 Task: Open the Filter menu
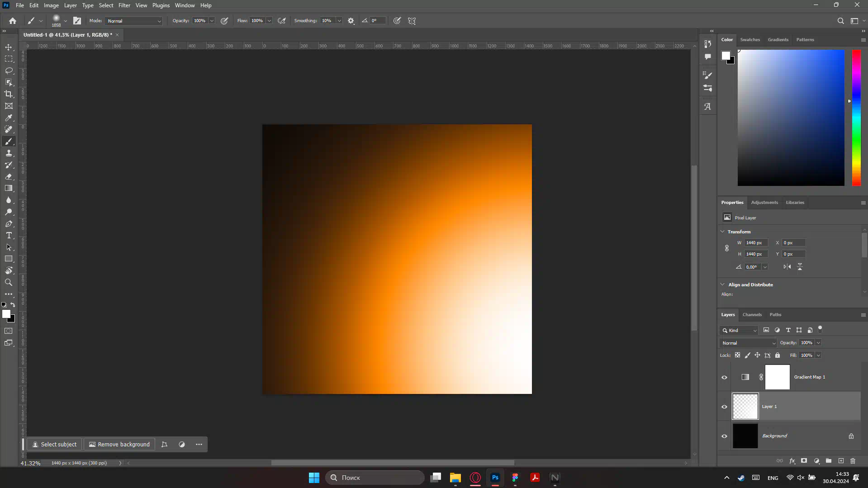pos(124,5)
